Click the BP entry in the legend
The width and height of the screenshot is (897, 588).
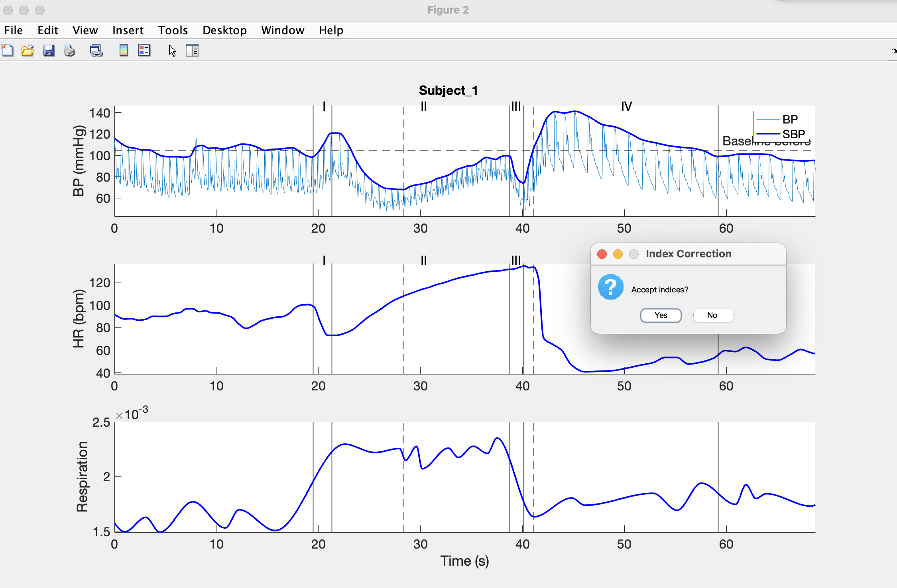click(x=790, y=120)
